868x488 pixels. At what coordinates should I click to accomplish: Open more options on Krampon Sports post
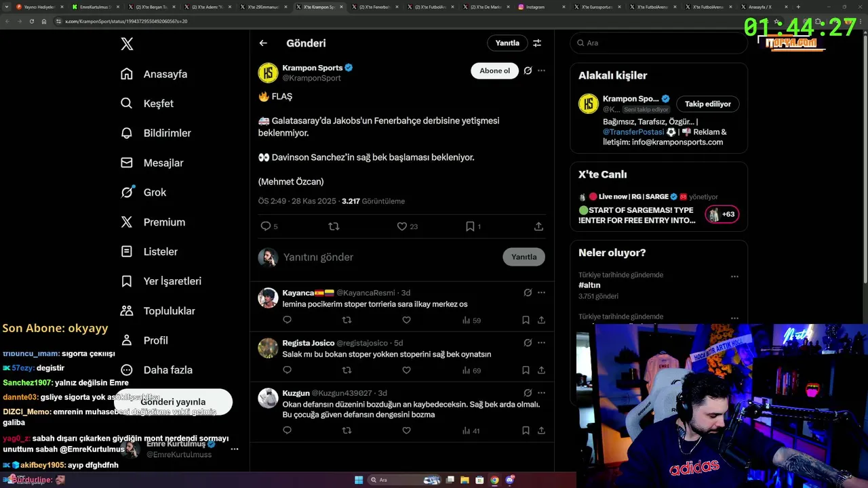pos(541,70)
